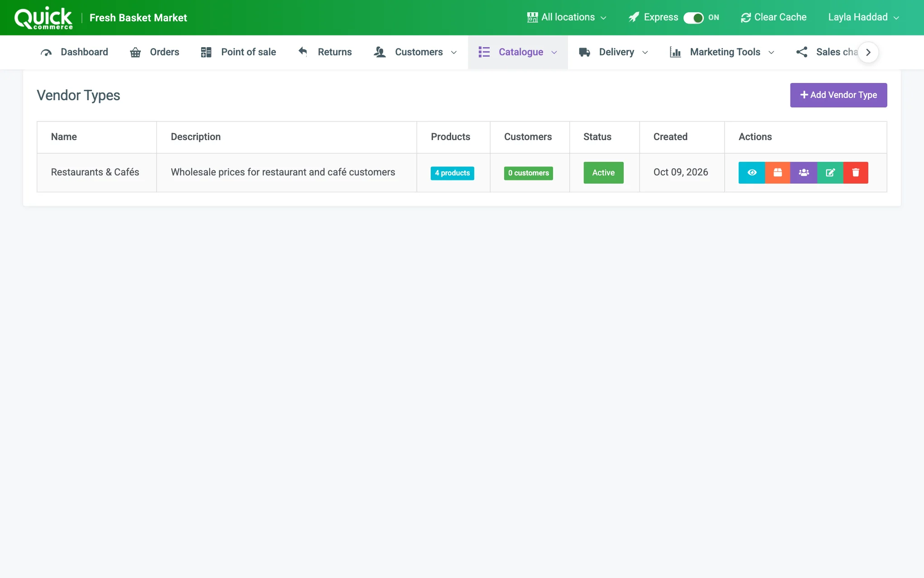Image resolution: width=924 pixels, height=578 pixels.
Task: Delete the Restaurants & Cafés vendor type
Action: click(x=856, y=173)
